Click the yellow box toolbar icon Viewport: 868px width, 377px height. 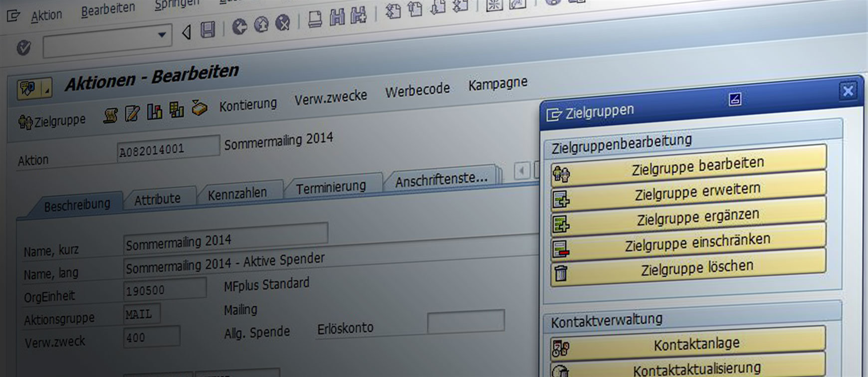(x=199, y=107)
